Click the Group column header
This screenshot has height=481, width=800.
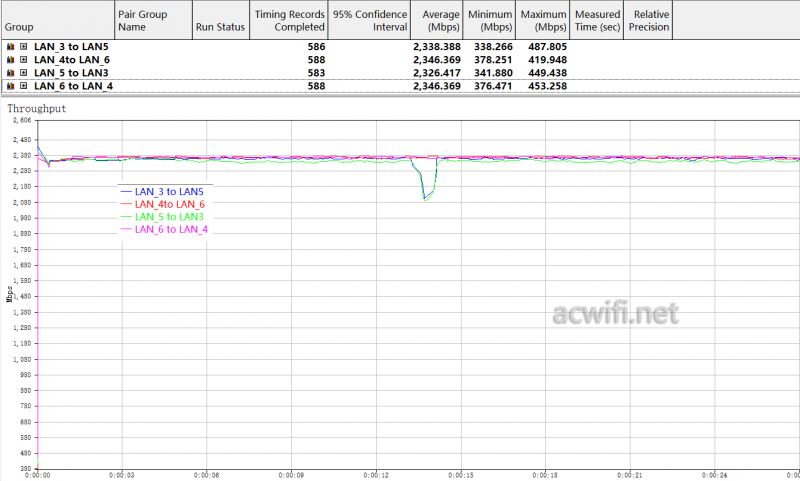pos(56,20)
